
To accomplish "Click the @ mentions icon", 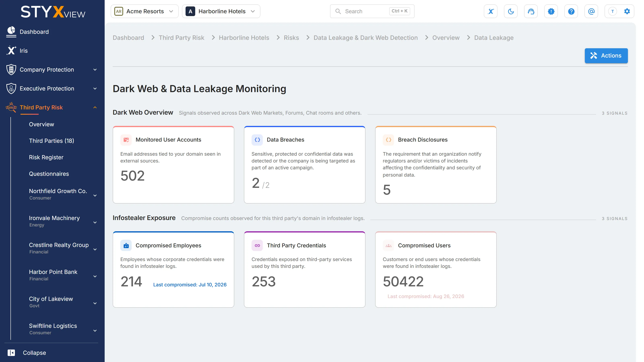I will tap(591, 11).
